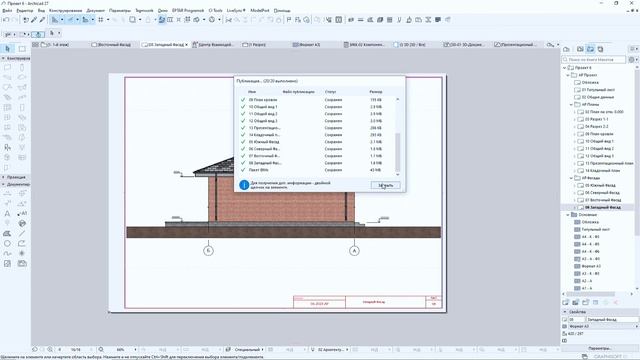Click axis marker A on drawing
This screenshot has width=640, height=360.
pyautogui.click(x=354, y=251)
